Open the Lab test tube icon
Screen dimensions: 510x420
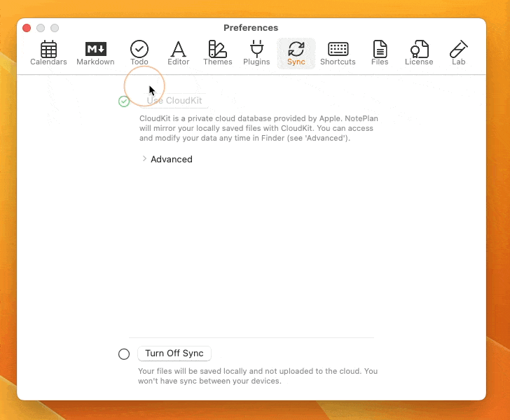(458, 49)
